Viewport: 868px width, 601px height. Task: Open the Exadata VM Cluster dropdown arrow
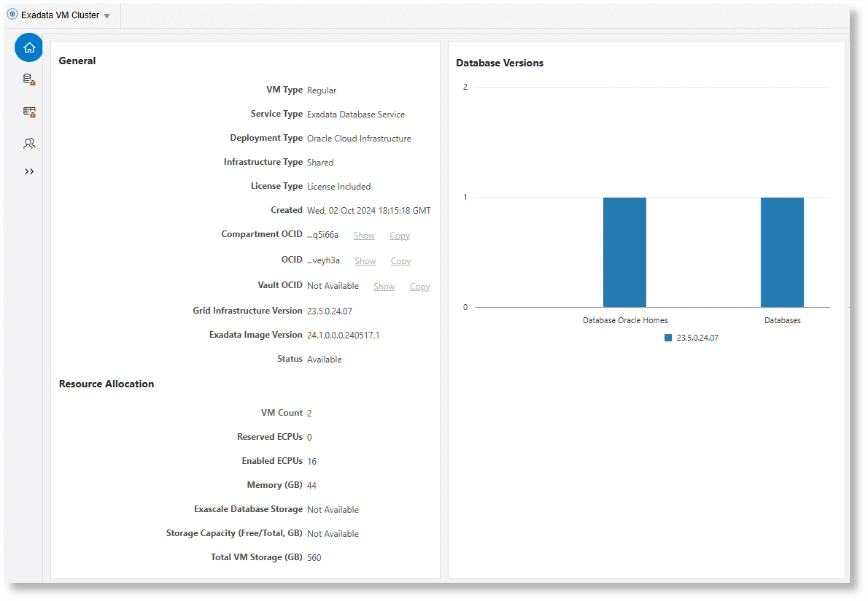106,16
